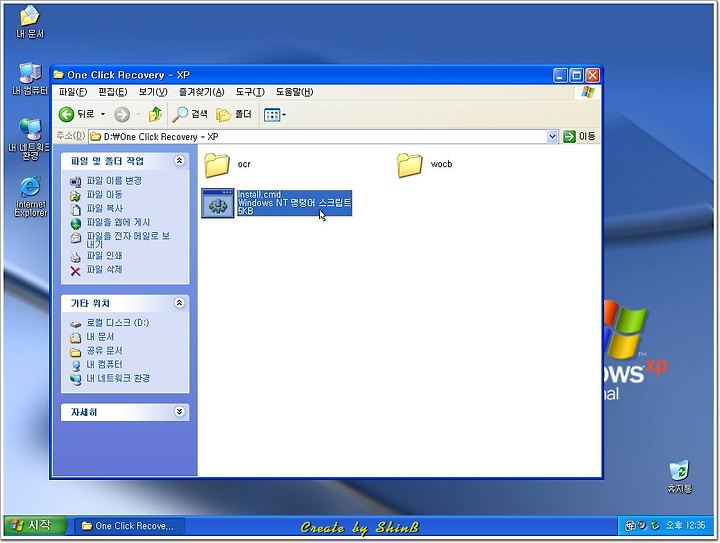Open 공유 문서 shared documents link
720x543 pixels.
[105, 351]
